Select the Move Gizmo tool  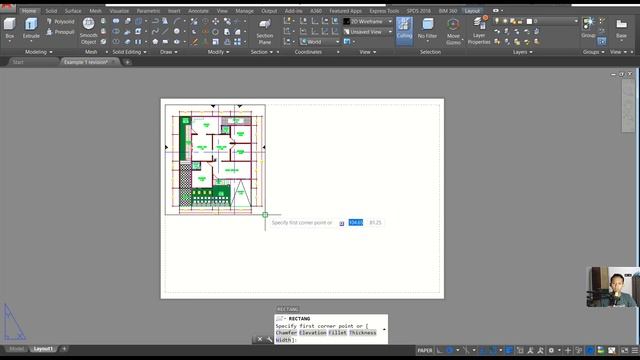pos(453,31)
